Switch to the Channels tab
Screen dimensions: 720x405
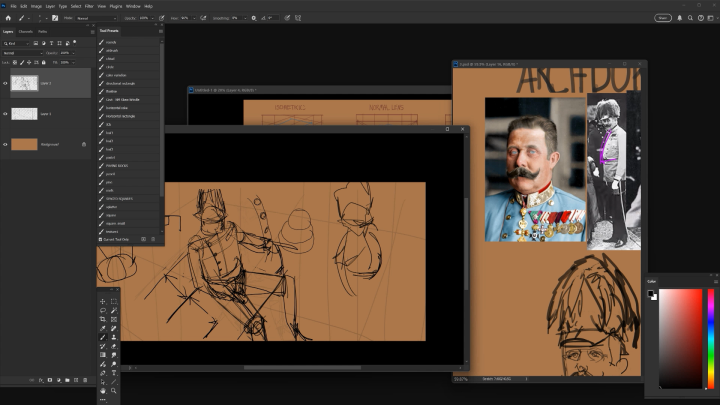(x=26, y=32)
